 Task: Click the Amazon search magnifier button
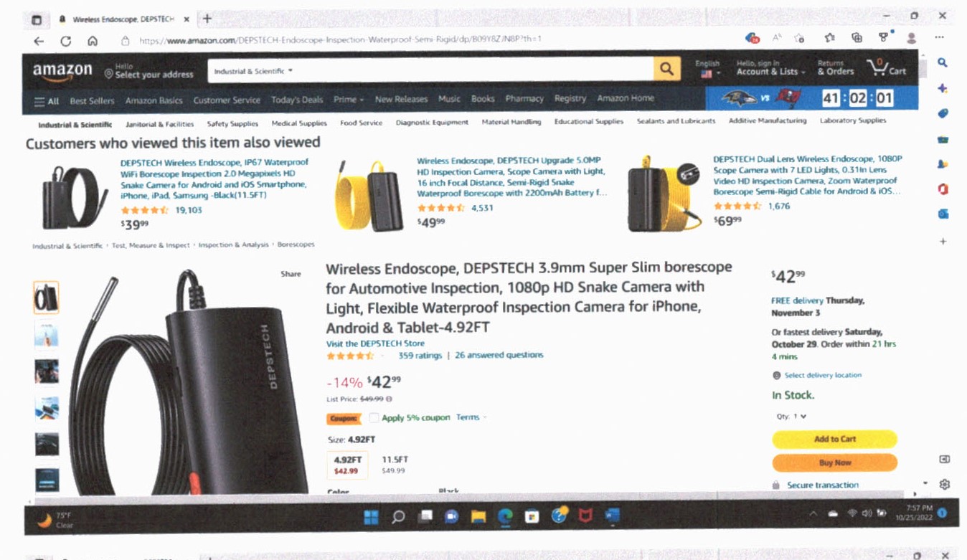666,69
